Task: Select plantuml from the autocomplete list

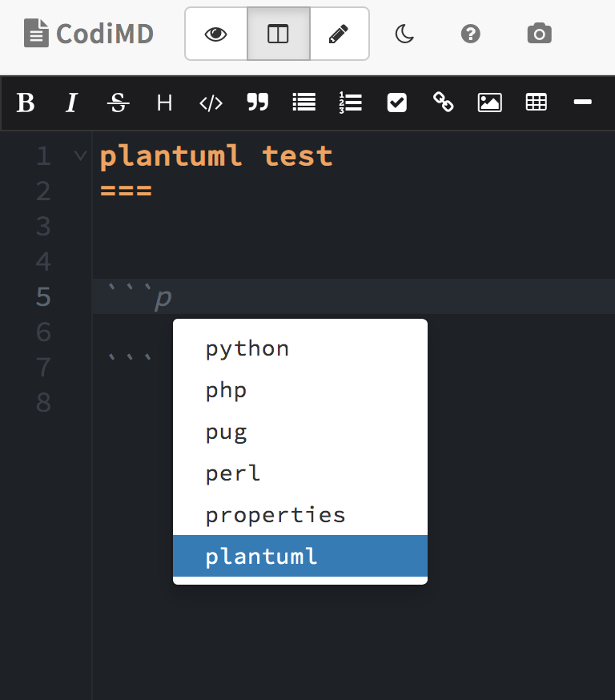Action: 262,556
